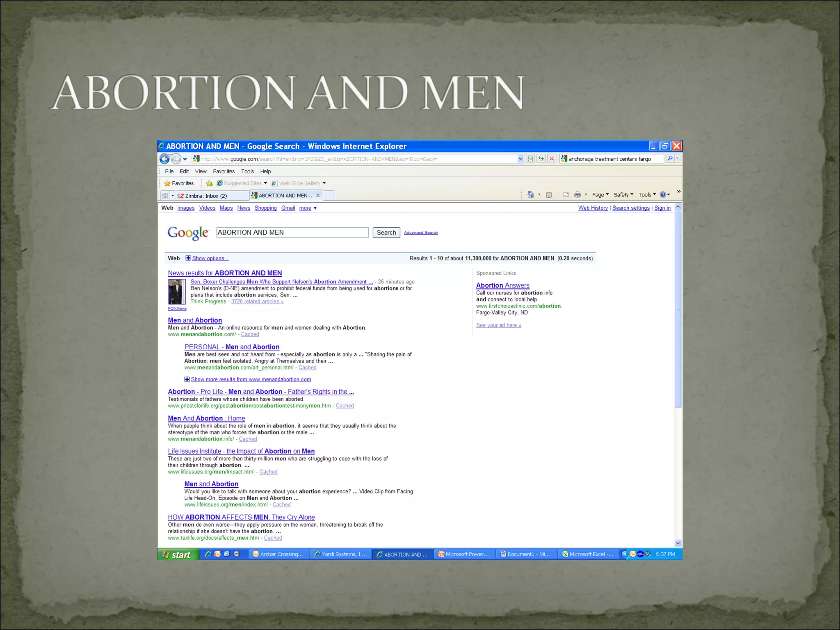Expand the address bar URL dropdown arrow
The image size is (840, 630).
pos(520,159)
